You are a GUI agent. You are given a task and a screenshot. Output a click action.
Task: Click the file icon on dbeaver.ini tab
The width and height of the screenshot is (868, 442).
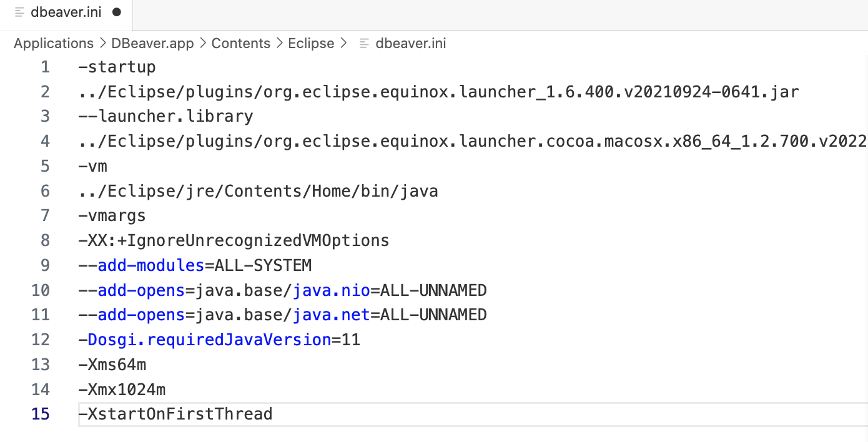19,12
